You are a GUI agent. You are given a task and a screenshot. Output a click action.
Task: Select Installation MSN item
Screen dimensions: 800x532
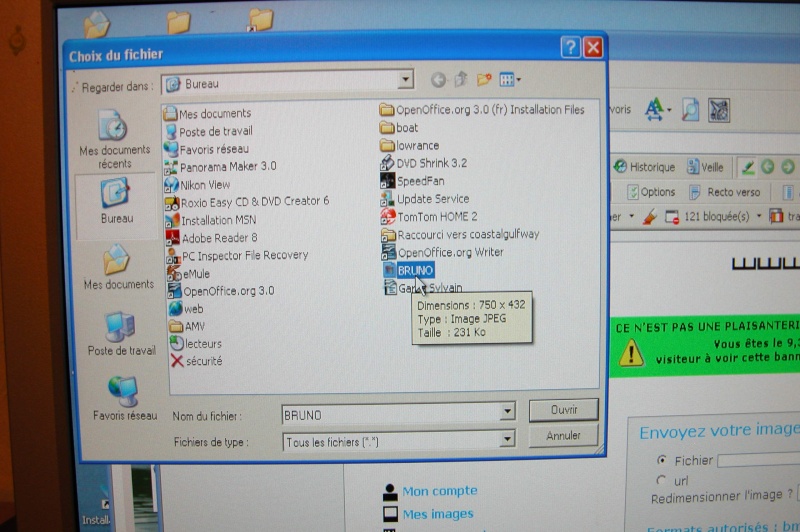[x=211, y=220]
